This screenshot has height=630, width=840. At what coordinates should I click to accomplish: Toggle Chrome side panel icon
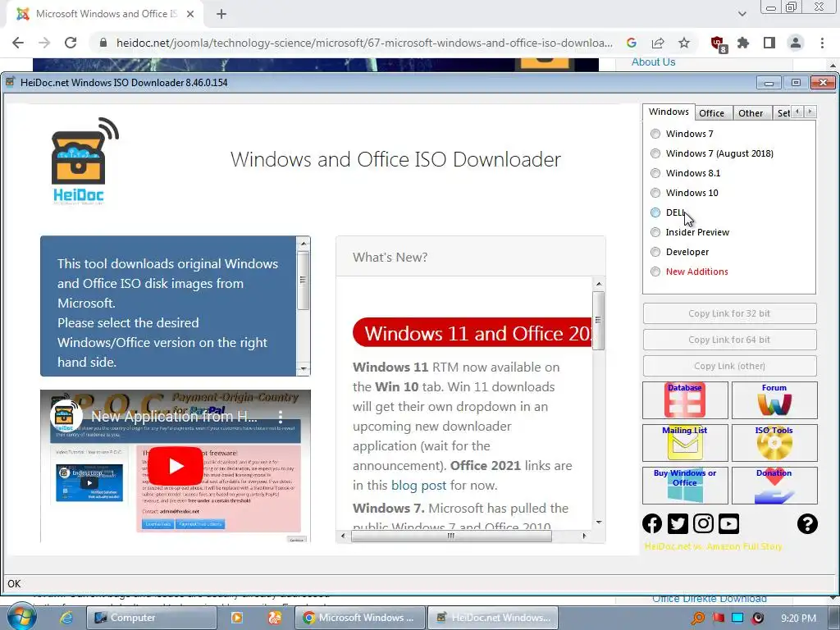pos(769,43)
